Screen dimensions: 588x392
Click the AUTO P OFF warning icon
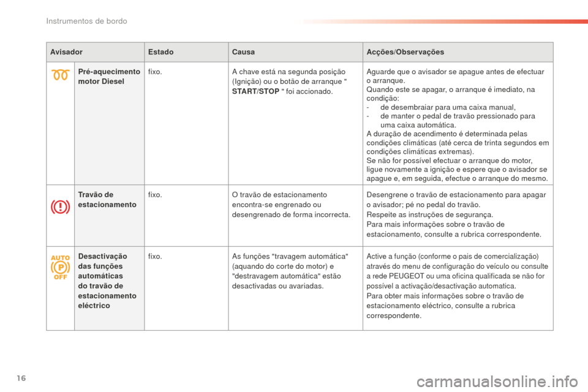click(61, 267)
